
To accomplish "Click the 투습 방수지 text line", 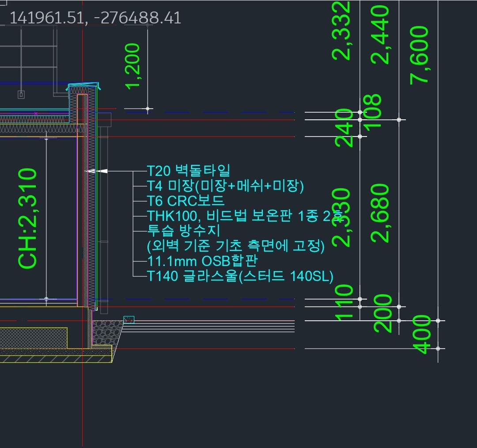I will click(x=183, y=231).
